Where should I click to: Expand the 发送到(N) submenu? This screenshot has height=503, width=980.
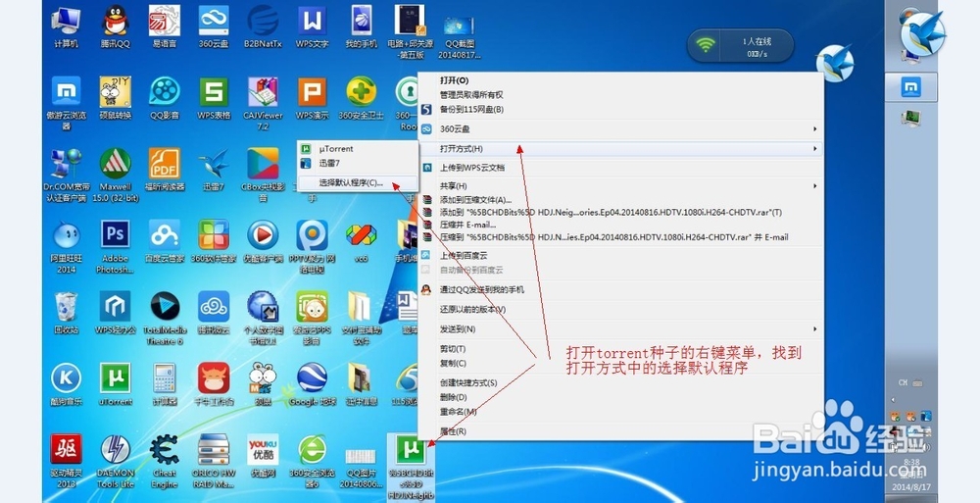pyautogui.click(x=620, y=329)
